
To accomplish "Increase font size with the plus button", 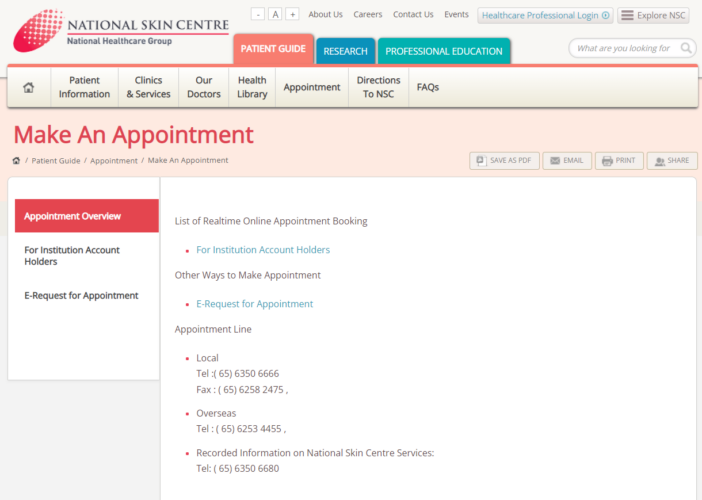I will pos(292,14).
